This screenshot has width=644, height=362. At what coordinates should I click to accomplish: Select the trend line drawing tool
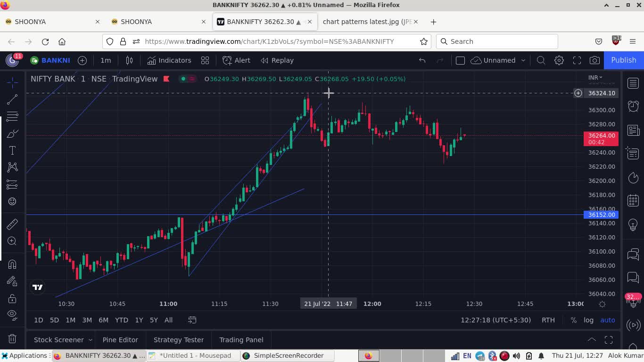coord(12,99)
